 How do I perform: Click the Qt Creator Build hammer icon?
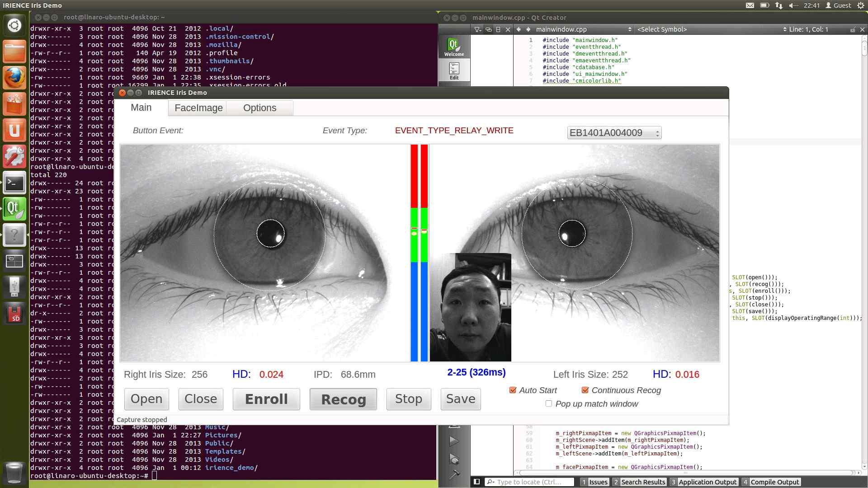[454, 475]
